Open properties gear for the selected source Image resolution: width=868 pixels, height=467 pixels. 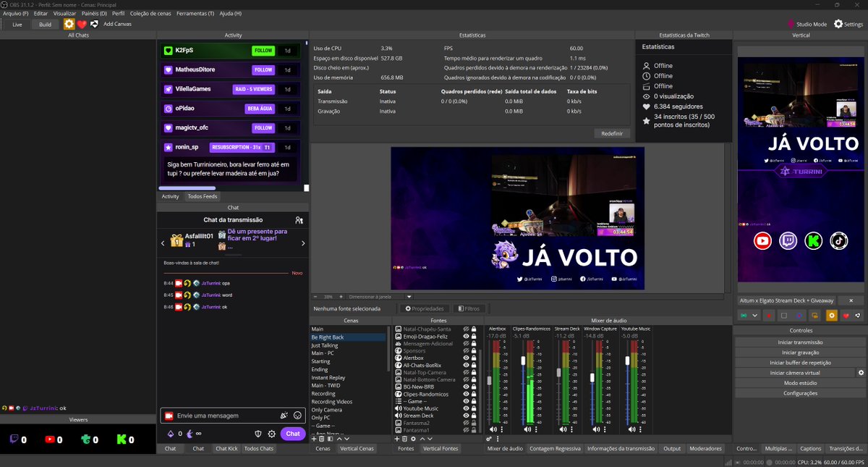(414, 438)
